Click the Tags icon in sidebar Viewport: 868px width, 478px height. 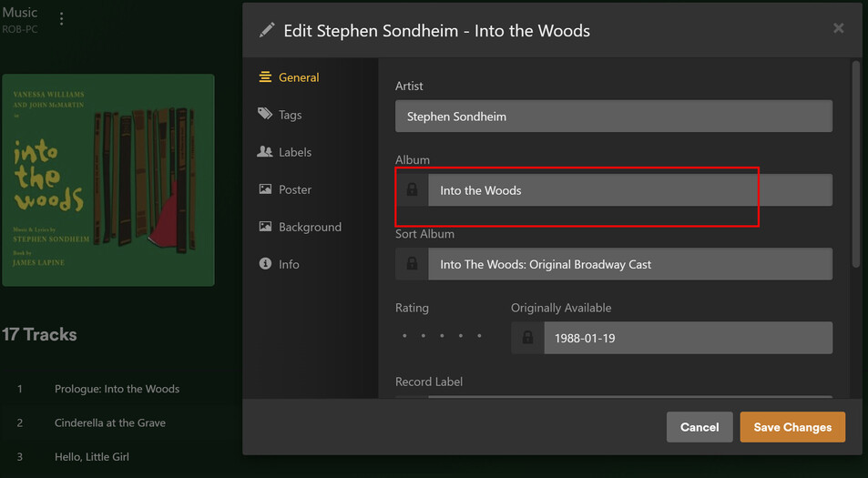coord(265,115)
